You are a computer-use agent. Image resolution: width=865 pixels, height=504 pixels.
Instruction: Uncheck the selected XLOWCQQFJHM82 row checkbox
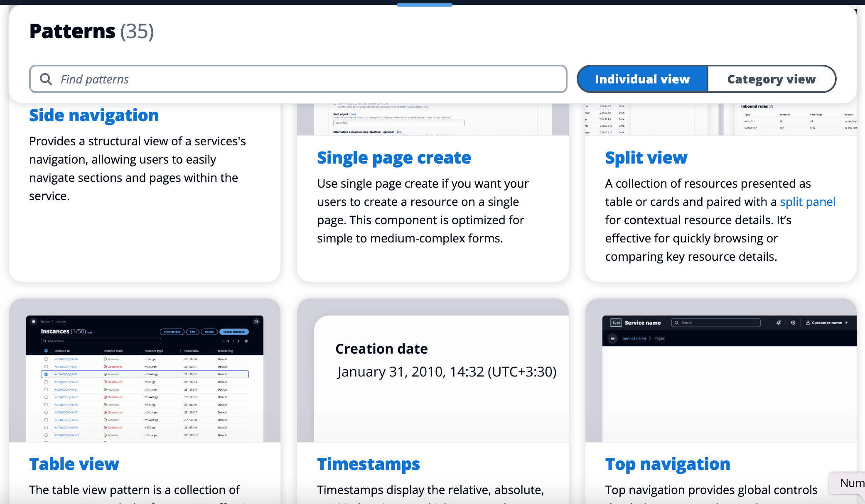[x=46, y=374]
